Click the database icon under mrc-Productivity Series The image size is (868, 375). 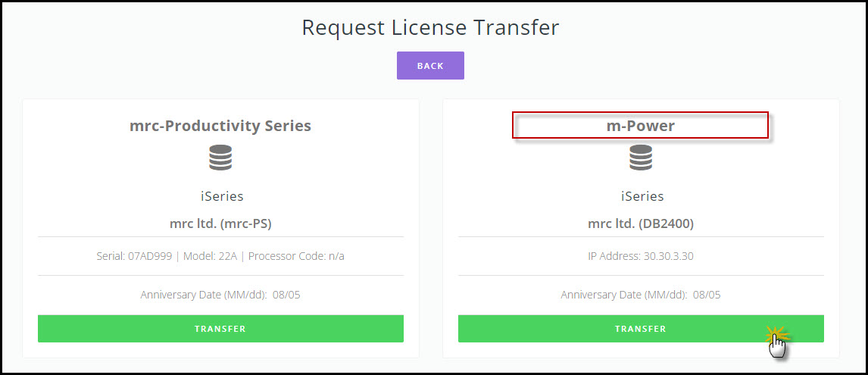[220, 158]
